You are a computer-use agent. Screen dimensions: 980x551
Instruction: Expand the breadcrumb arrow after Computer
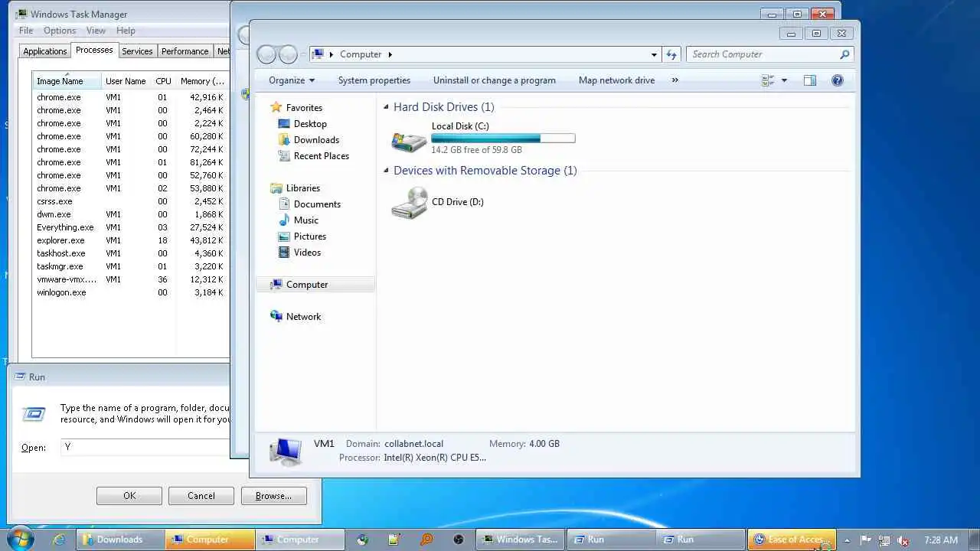coord(390,54)
